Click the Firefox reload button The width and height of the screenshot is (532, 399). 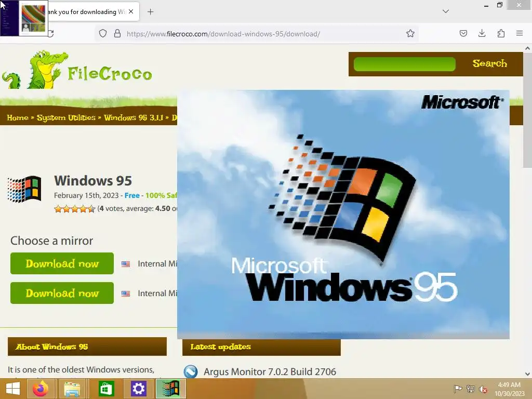51,33
